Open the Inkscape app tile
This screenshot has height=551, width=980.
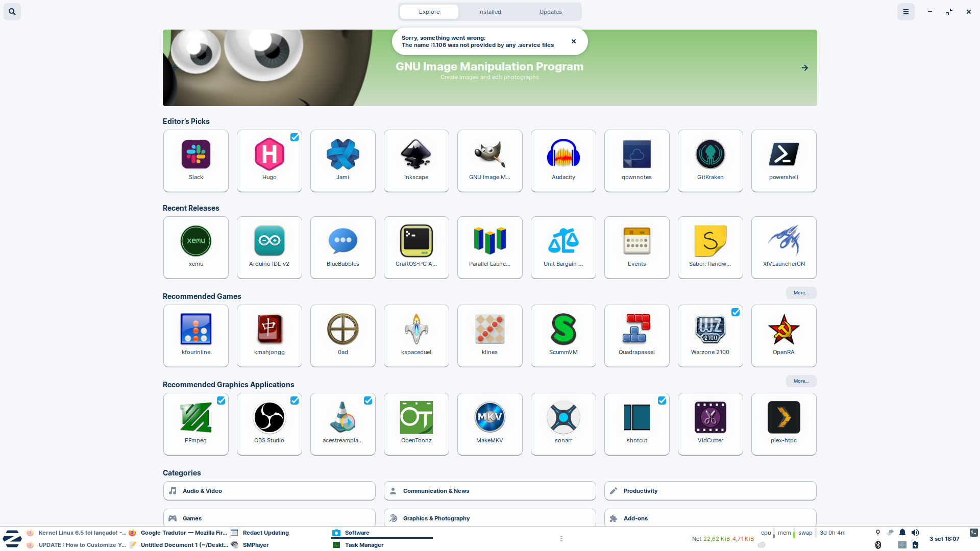click(x=416, y=160)
